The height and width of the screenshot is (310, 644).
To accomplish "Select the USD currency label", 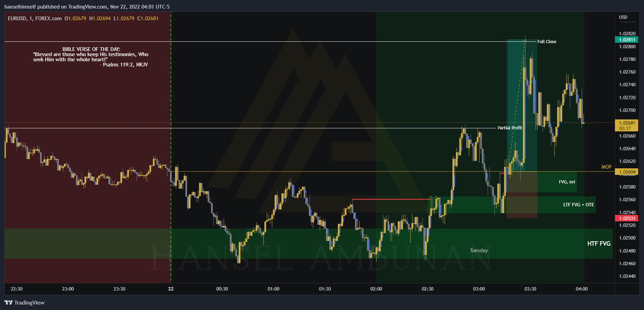I will (x=623, y=17).
